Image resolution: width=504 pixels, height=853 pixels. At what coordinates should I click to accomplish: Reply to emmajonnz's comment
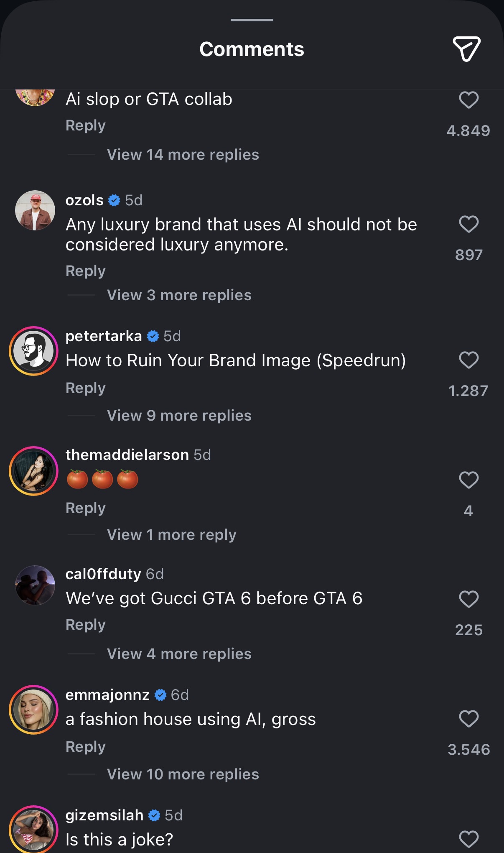coord(86,747)
